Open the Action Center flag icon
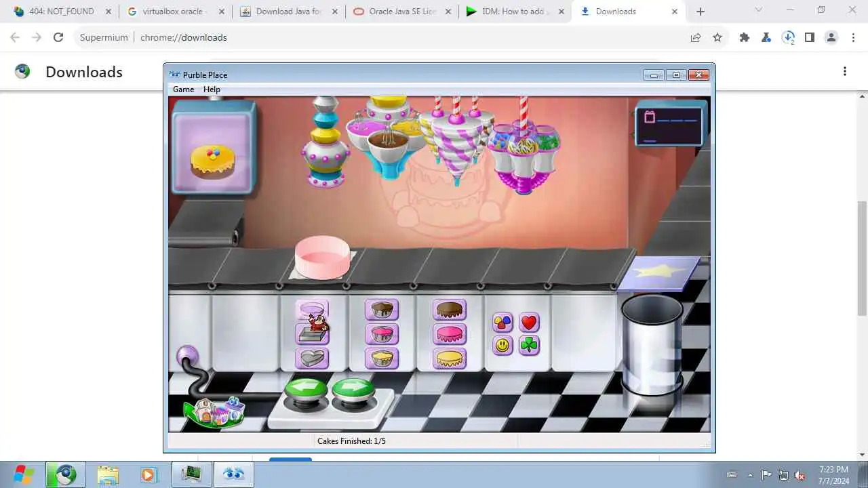This screenshot has height=488, width=868. click(x=766, y=475)
